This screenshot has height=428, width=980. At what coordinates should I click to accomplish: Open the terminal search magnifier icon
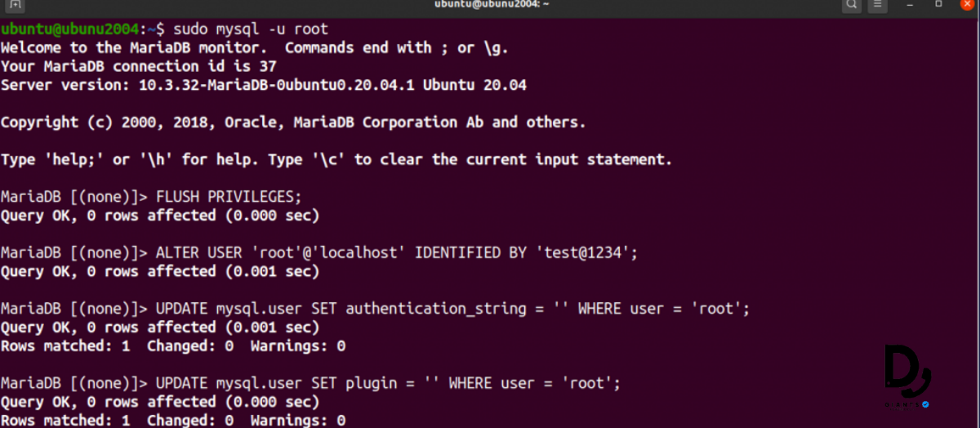click(852, 5)
